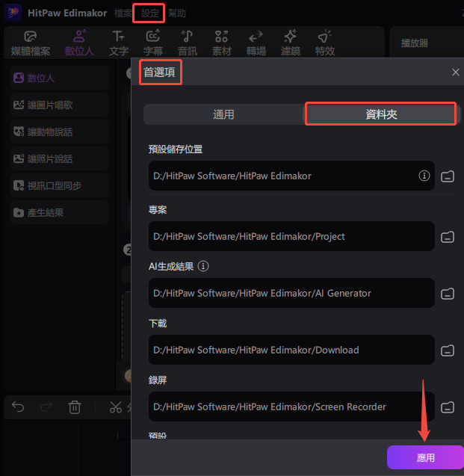Screen dimensions: 464x476
Task: Browse folder for 下載 path
Action: coord(448,350)
